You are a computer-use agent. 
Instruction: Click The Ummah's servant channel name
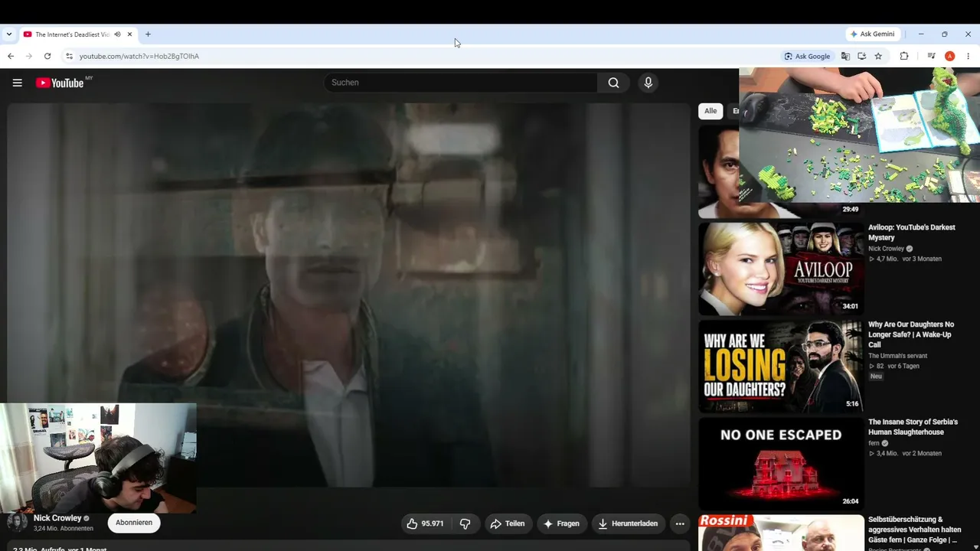coord(897,356)
